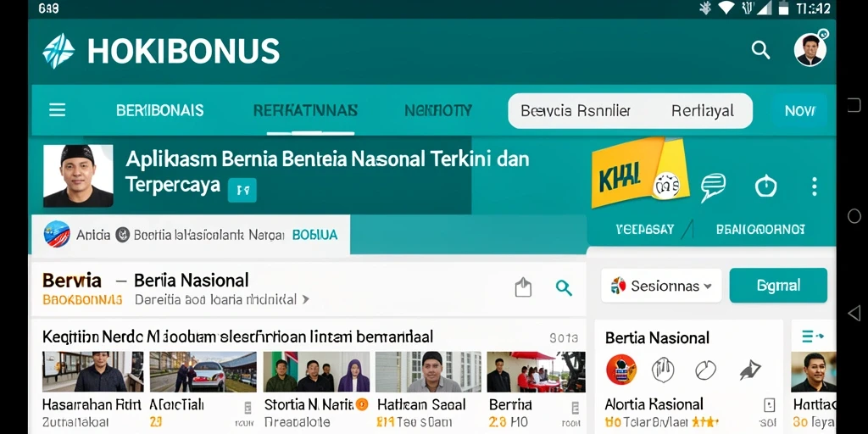This screenshot has height=434, width=868.
Task: Open the NEKFIOTIY tab
Action: pos(438,110)
